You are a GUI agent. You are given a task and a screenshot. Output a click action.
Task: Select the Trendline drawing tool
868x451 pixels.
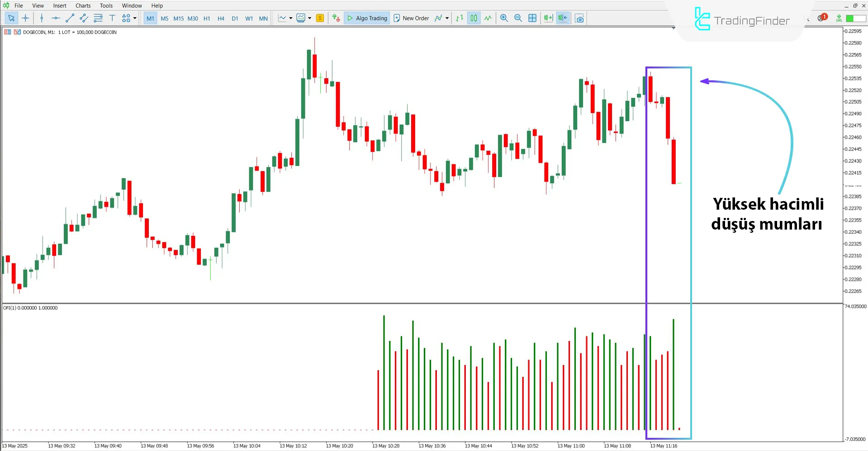[70, 18]
